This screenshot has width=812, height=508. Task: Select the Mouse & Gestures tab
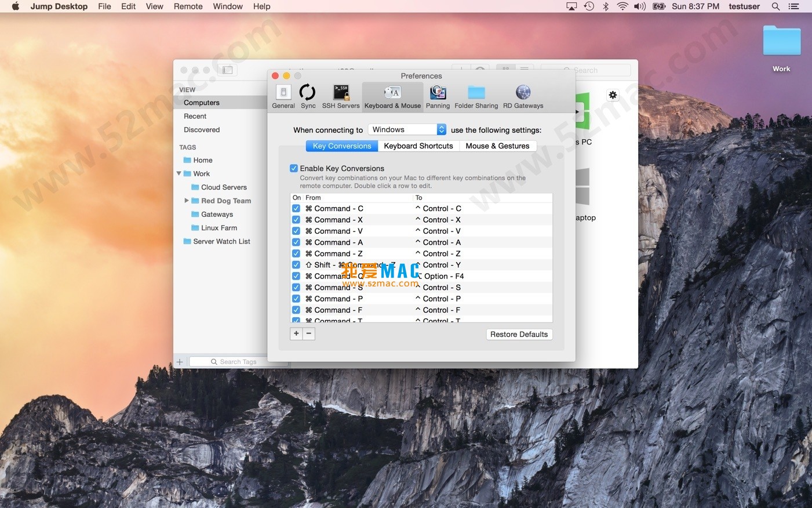[497, 146]
